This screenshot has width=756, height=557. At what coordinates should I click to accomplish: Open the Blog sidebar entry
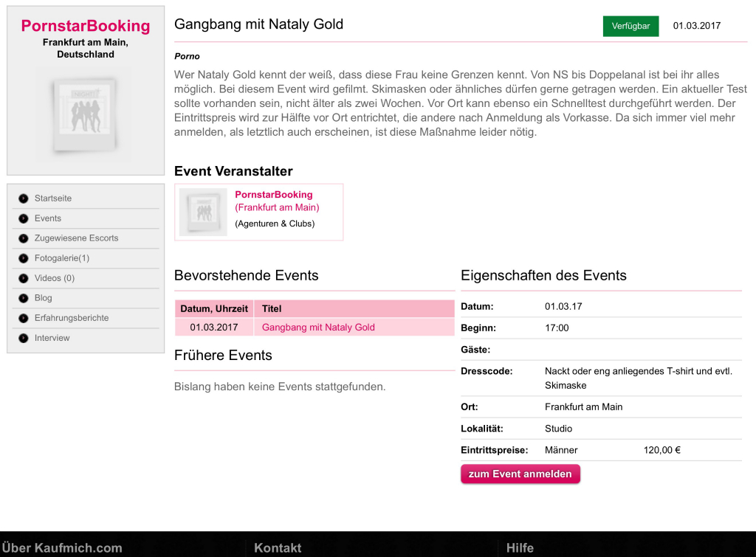tap(44, 298)
